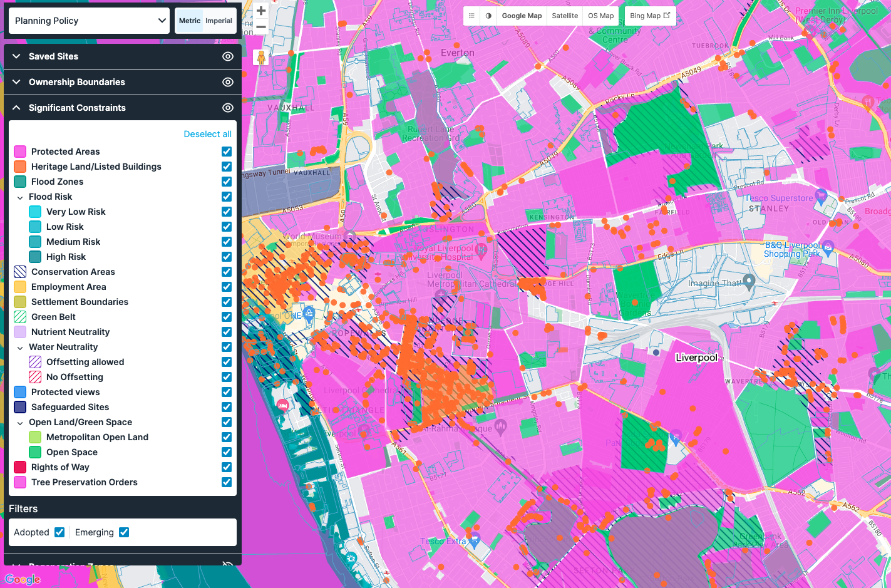Click the Protected Areas pink color swatch

[19, 152]
